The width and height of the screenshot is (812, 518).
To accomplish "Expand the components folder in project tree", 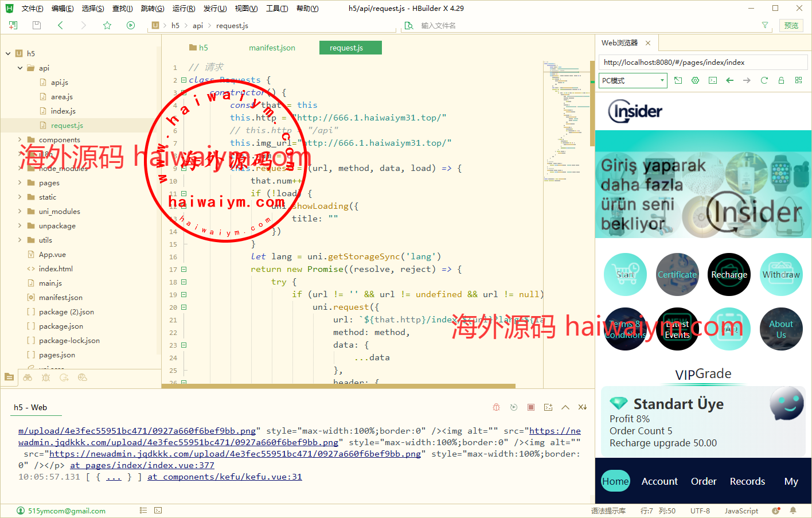I will coord(20,139).
